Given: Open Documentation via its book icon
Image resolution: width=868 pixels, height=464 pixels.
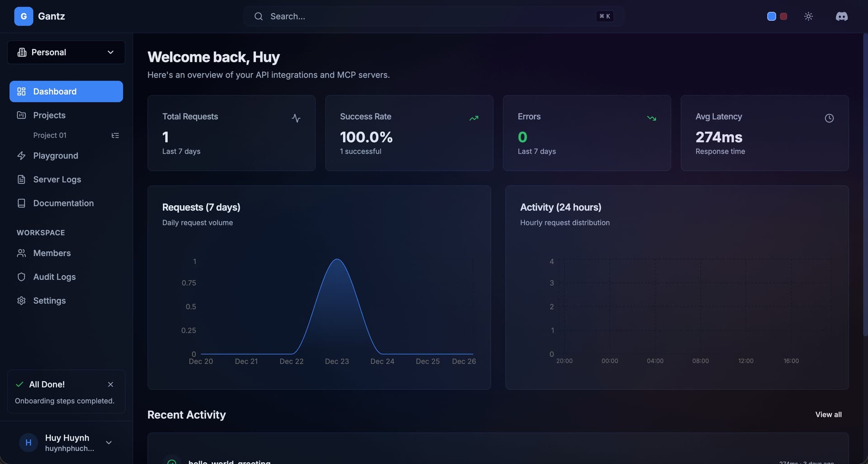Looking at the screenshot, I should pyautogui.click(x=21, y=203).
